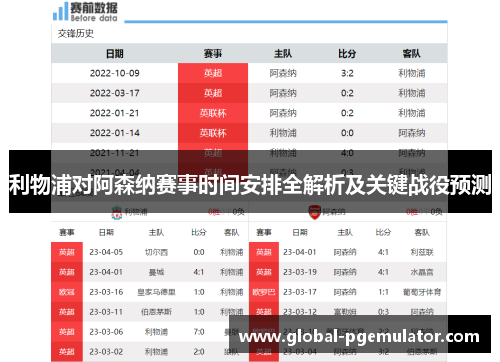
Task: Click the 日期 column header in the head-to-head table
Action: point(115,53)
